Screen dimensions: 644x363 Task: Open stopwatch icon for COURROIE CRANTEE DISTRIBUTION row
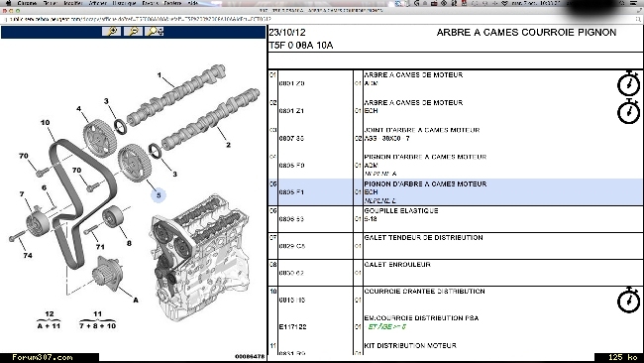pos(628,301)
